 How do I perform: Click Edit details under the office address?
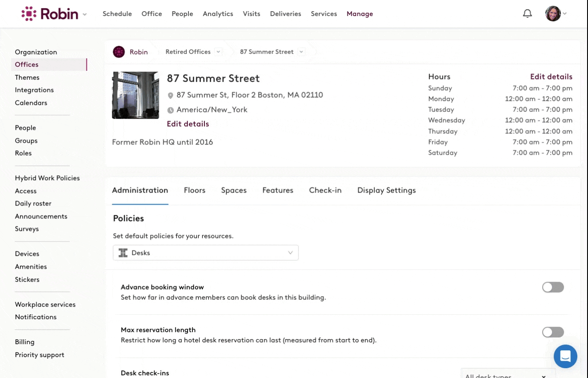[x=188, y=124]
